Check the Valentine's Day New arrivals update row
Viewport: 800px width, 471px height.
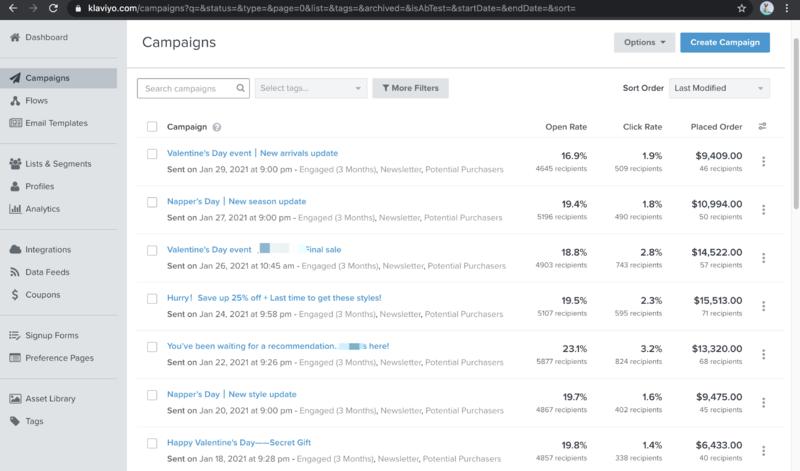(152, 154)
